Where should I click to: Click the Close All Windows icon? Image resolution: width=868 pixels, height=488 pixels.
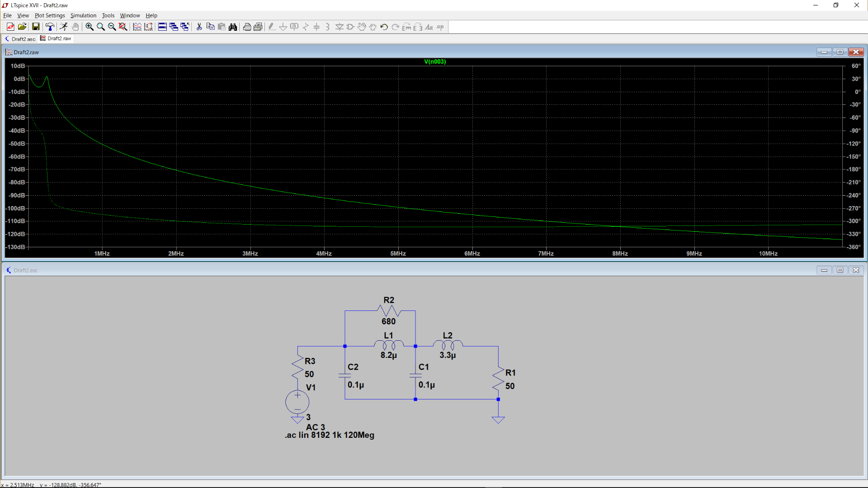coord(185,27)
